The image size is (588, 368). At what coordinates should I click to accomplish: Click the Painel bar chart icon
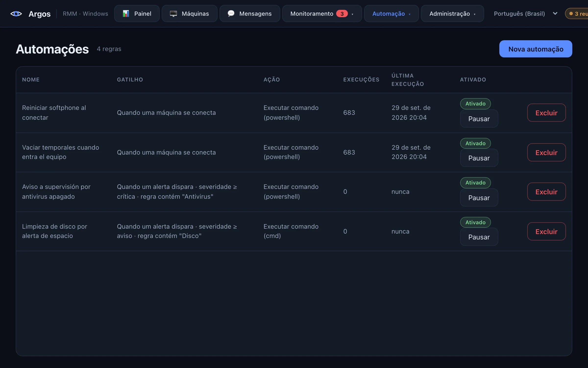pyautogui.click(x=126, y=13)
